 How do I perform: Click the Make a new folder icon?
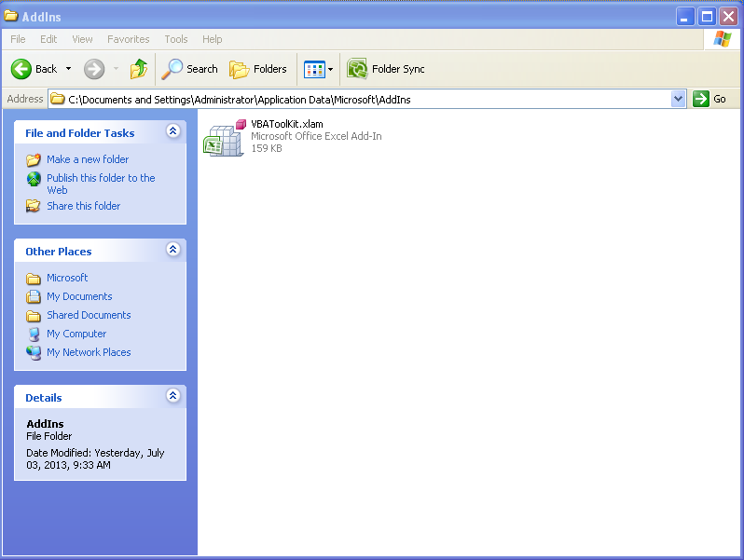(34, 159)
